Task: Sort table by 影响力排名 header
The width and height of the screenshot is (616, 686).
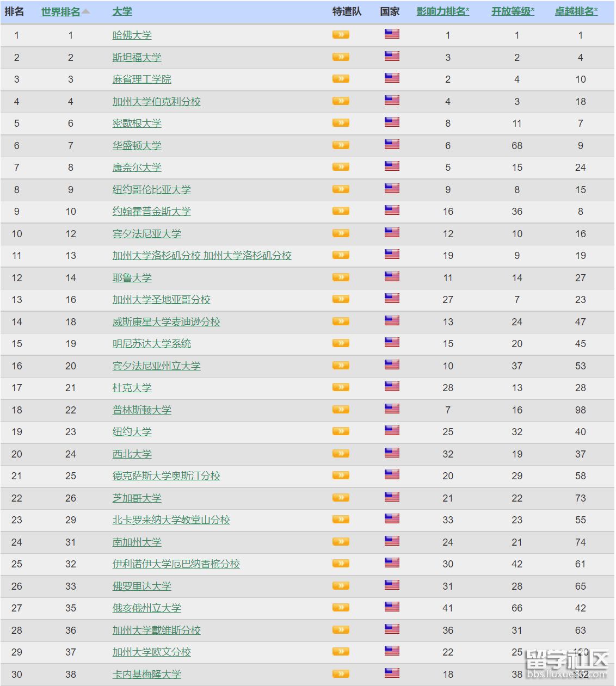Action: [x=443, y=11]
